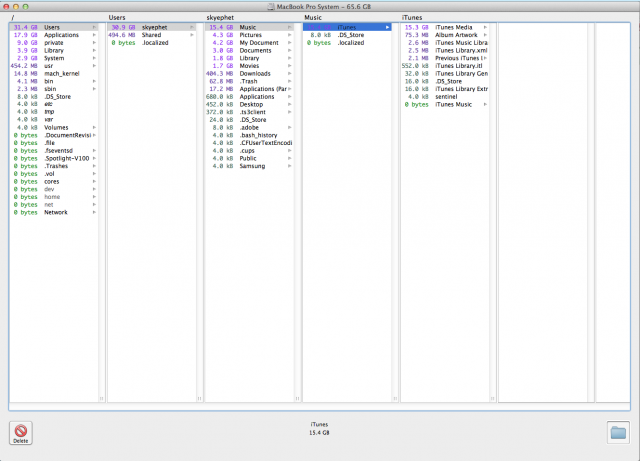Click the 494.6 MB size value

pos(122,35)
